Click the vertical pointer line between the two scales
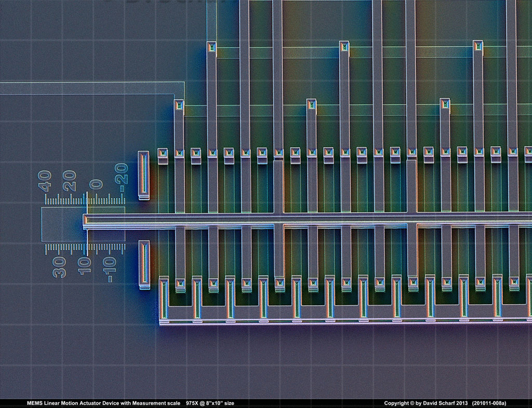The width and height of the screenshot is (532, 408). tap(87, 224)
